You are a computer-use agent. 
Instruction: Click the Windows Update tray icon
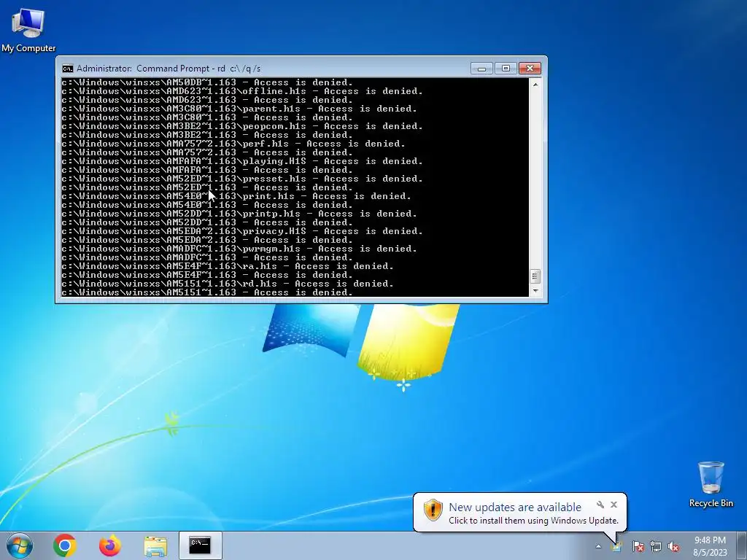point(617,546)
